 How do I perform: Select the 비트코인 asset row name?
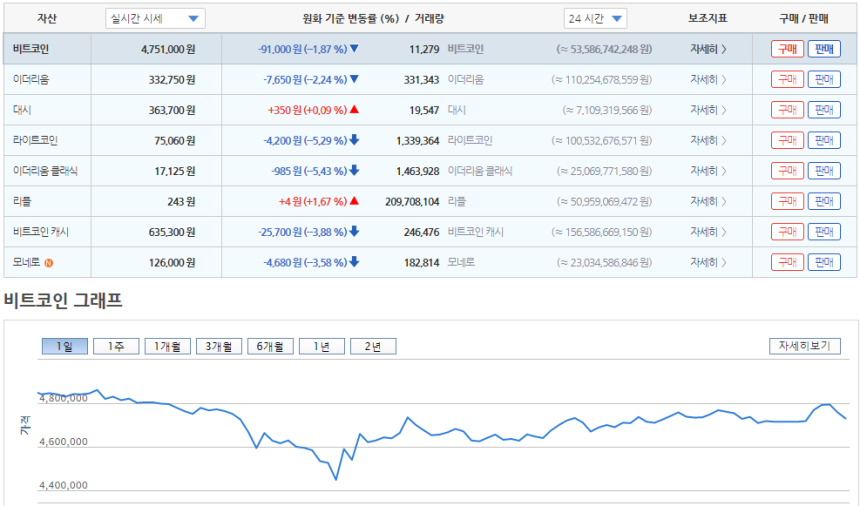coord(31,49)
